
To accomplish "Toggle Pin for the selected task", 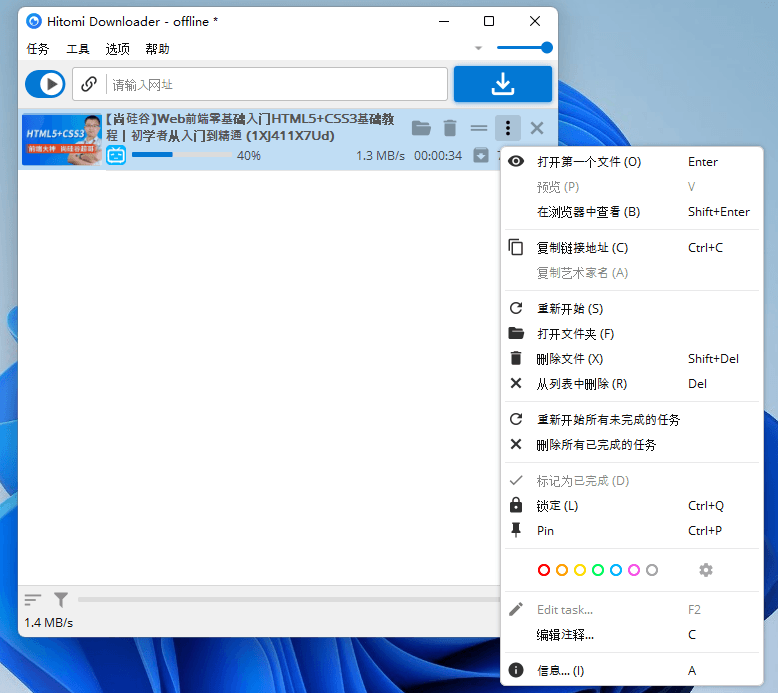I will pyautogui.click(x=545, y=531).
